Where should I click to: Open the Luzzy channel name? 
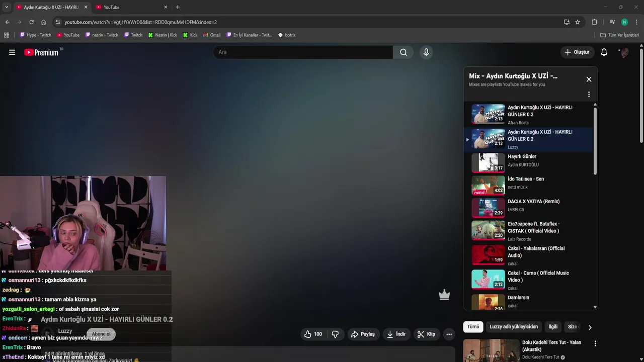(x=65, y=331)
